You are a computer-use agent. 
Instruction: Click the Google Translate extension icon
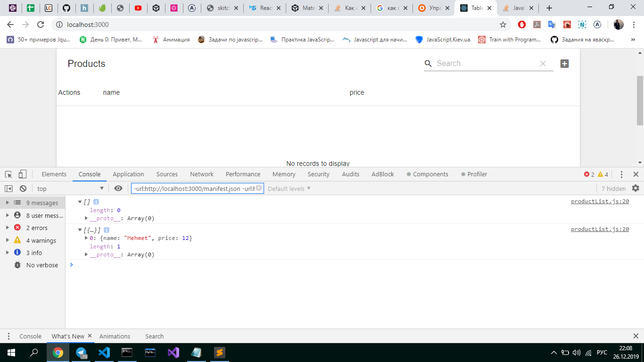[552, 25]
